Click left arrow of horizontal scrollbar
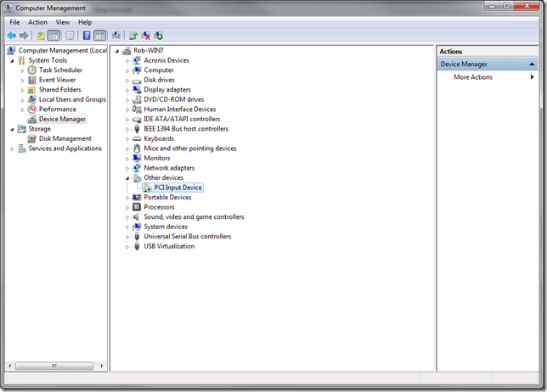 point(10,366)
